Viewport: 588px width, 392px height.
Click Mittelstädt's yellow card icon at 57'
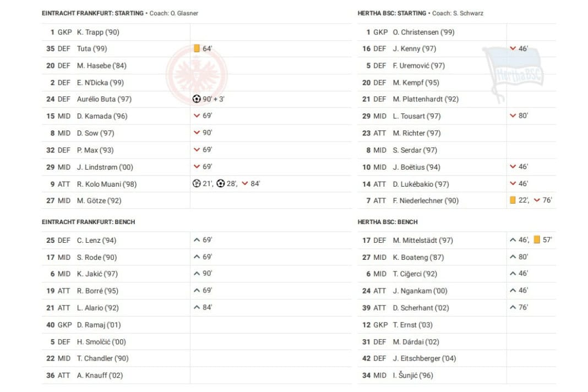(537, 240)
